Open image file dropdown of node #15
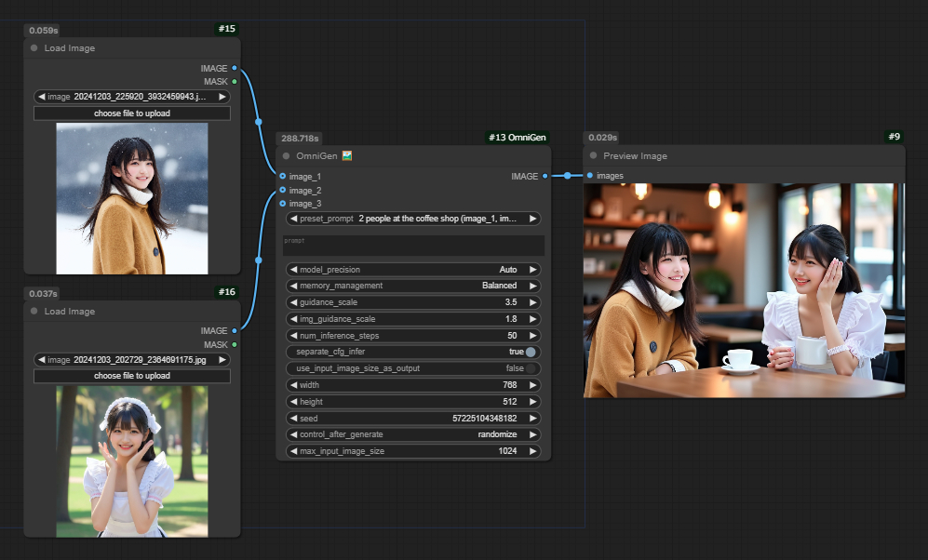This screenshot has width=928, height=560. pyautogui.click(x=132, y=97)
